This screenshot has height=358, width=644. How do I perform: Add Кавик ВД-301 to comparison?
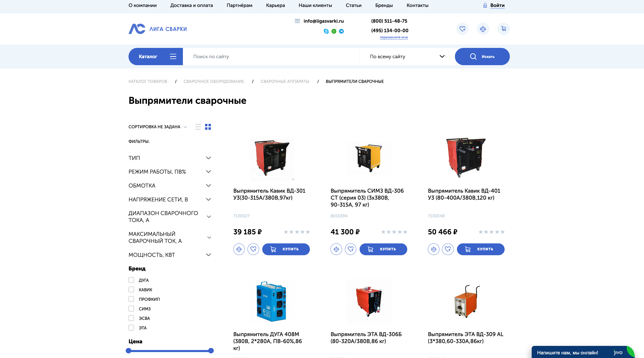pos(239,249)
